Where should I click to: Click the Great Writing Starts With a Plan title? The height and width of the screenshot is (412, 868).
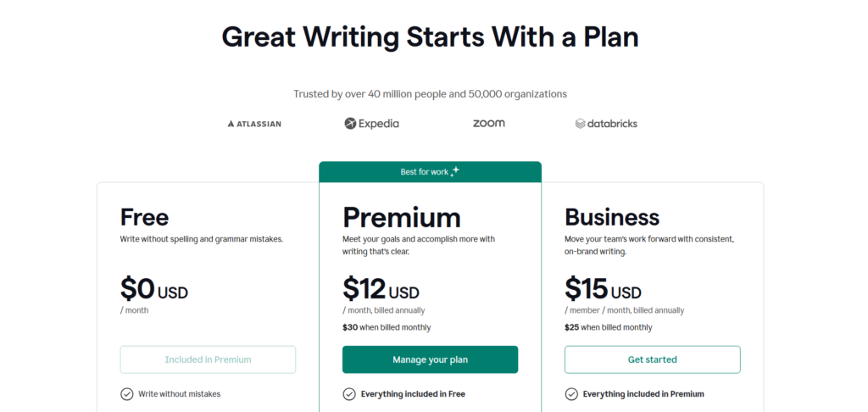[430, 37]
